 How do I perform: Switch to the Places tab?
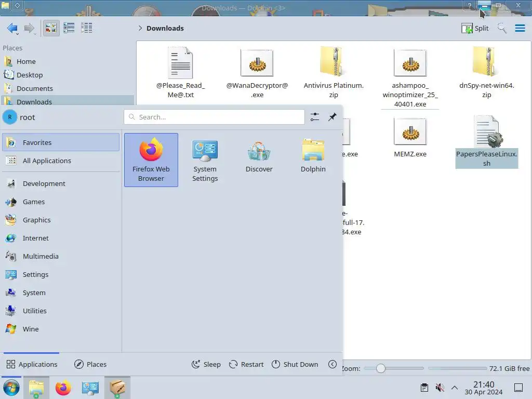(x=90, y=364)
